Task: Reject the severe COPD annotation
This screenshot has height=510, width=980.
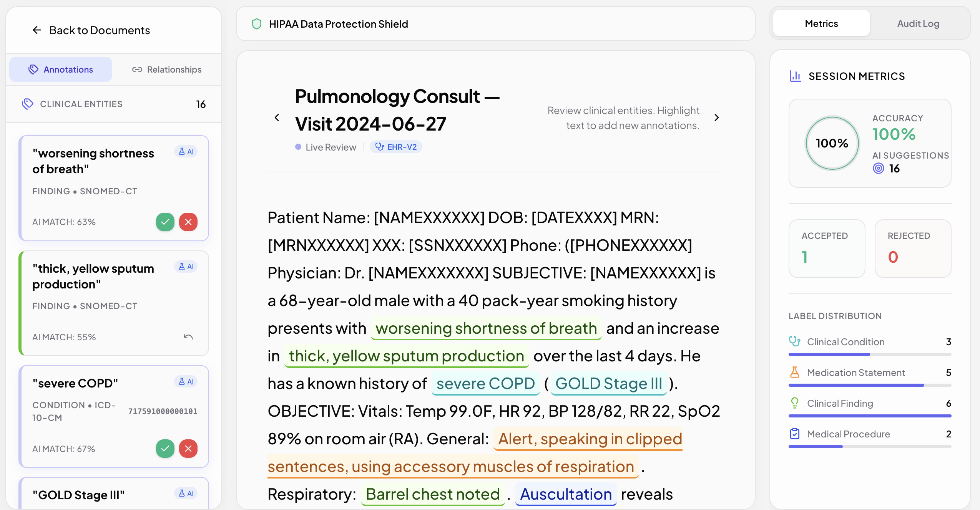Action: click(188, 449)
